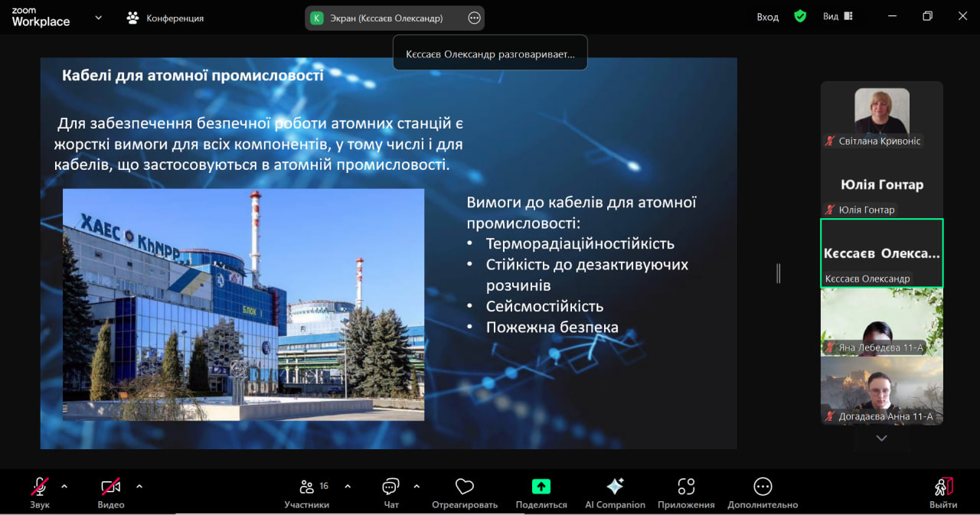Click the Zoom Workplace logo

41,18
